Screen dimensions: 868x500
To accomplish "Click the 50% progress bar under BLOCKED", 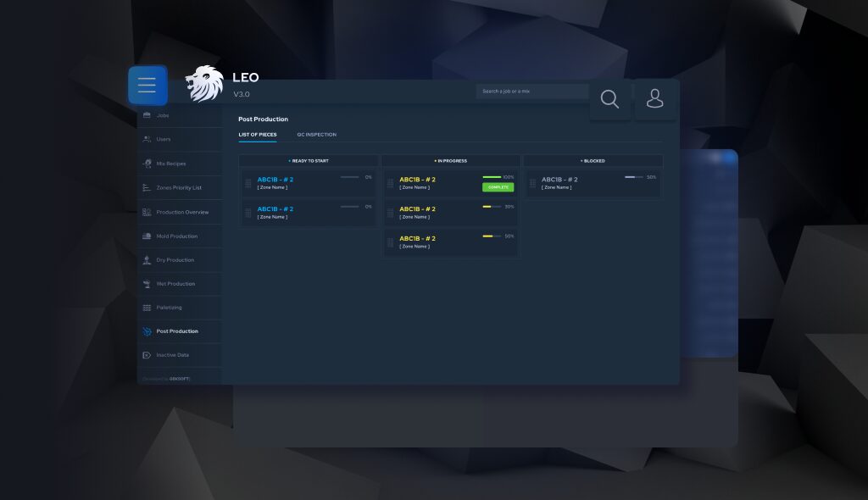I will pos(633,177).
